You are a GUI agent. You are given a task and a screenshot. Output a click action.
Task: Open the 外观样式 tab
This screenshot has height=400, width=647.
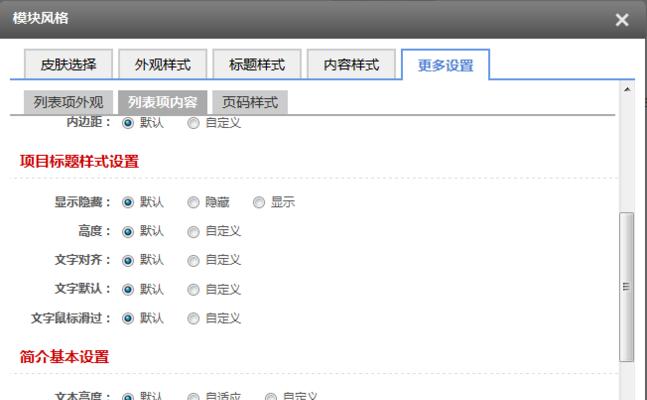[x=163, y=64]
